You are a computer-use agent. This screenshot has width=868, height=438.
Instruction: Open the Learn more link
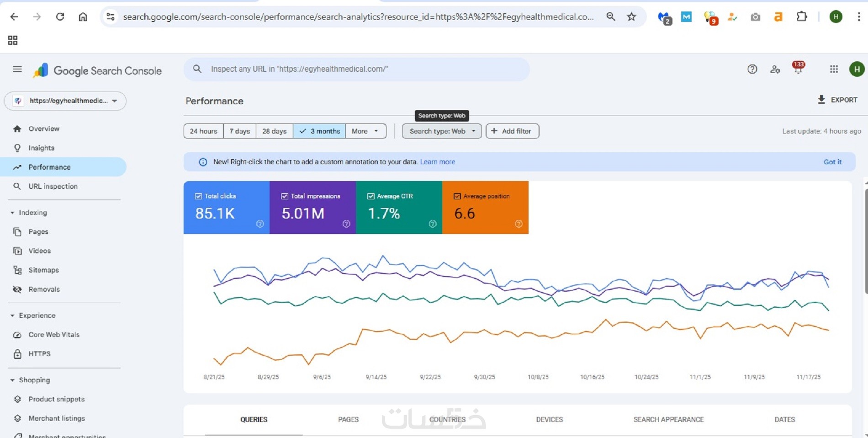437,162
